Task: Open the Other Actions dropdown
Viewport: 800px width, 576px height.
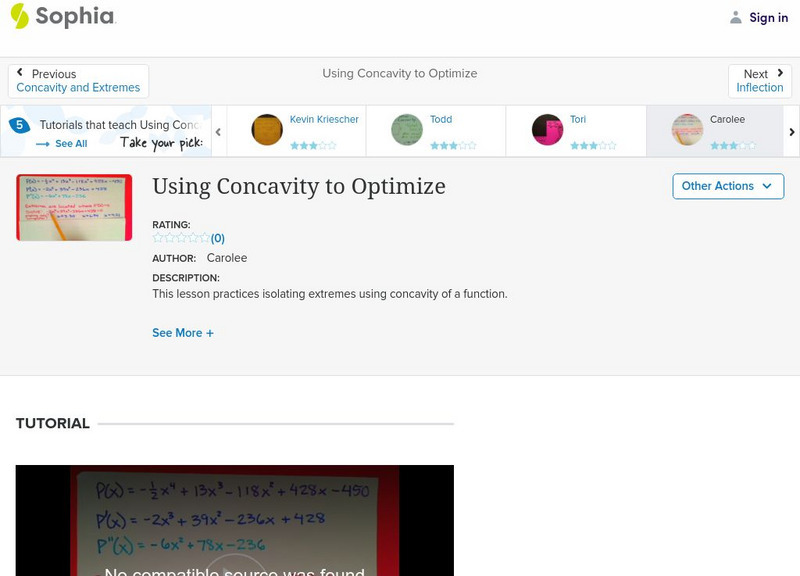Action: pyautogui.click(x=727, y=186)
